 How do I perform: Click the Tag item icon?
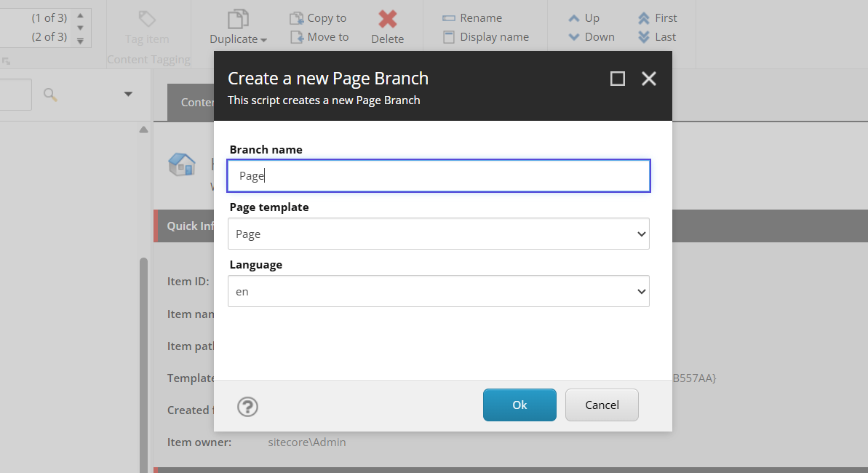pyautogui.click(x=147, y=20)
